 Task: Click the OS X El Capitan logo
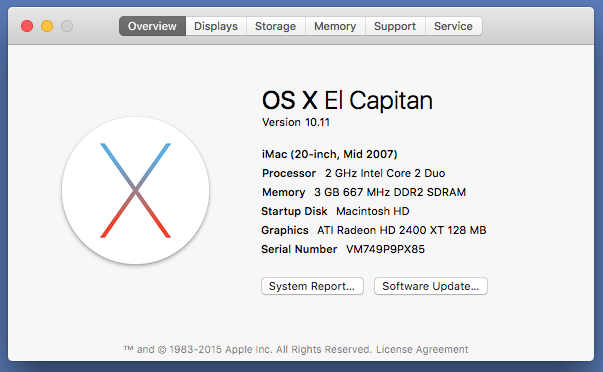pyautogui.click(x=135, y=190)
